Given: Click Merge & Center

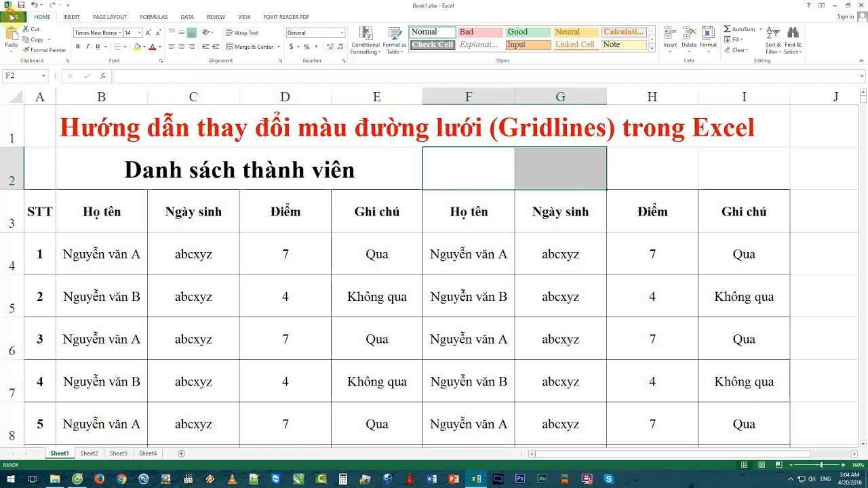Looking at the screenshot, I should pyautogui.click(x=251, y=47).
